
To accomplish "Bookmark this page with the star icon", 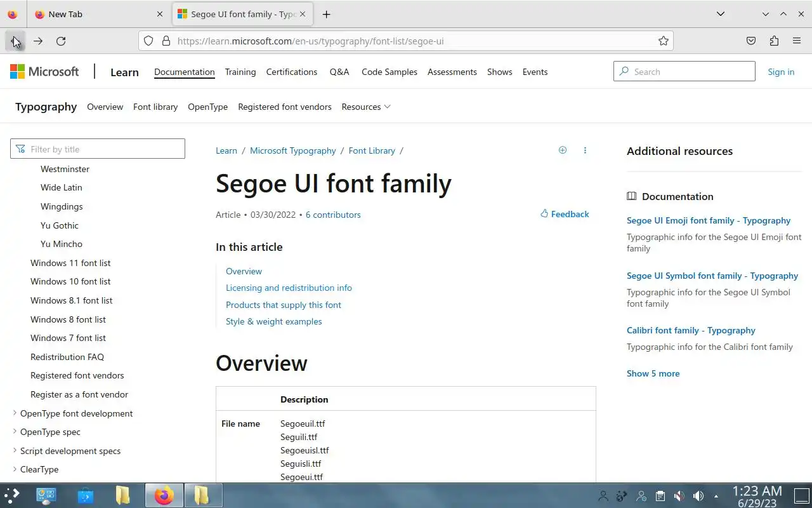I will (x=664, y=41).
